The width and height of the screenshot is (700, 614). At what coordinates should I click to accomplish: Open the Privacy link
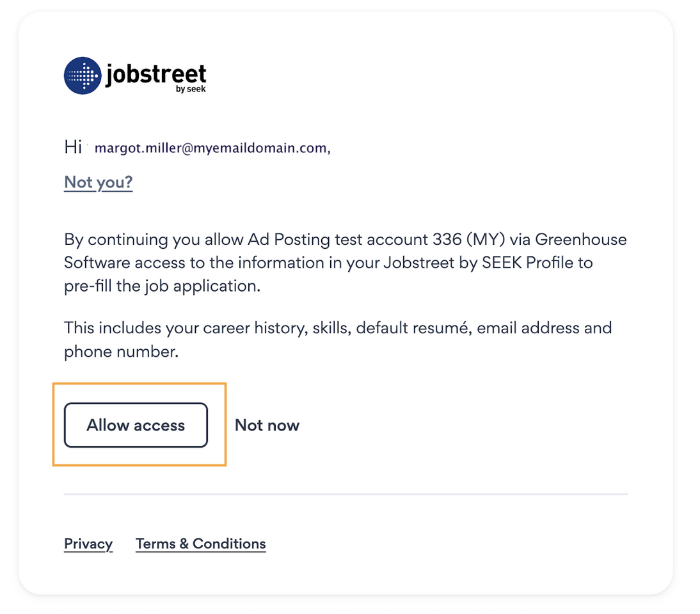(x=88, y=544)
